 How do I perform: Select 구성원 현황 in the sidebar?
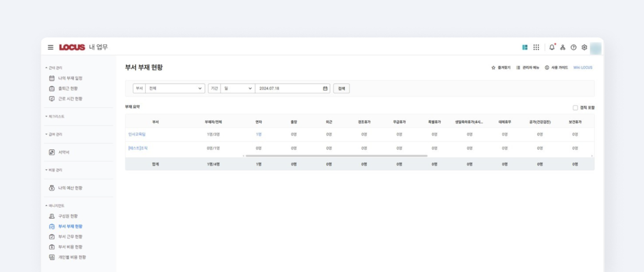[68, 216]
